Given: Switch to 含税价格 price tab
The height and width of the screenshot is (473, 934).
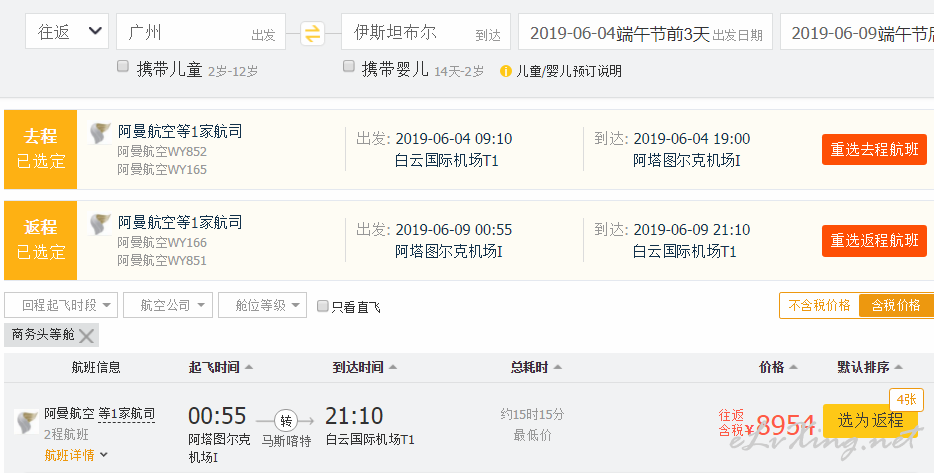Looking at the screenshot, I should (x=895, y=305).
